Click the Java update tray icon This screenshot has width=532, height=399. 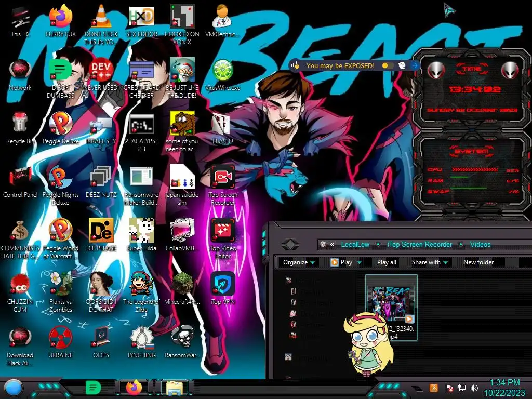click(x=434, y=388)
